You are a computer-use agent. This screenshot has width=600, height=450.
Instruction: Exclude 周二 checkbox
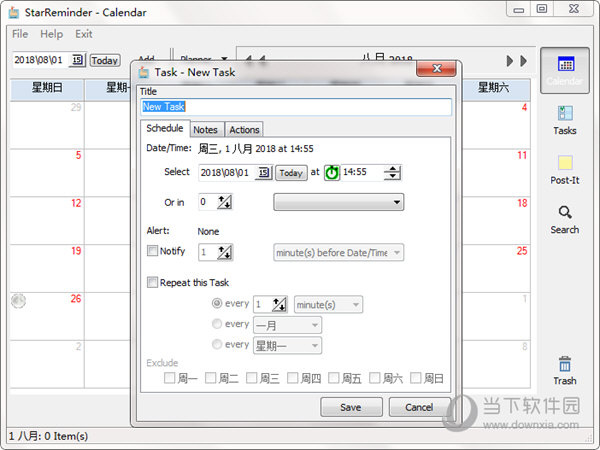point(210,378)
